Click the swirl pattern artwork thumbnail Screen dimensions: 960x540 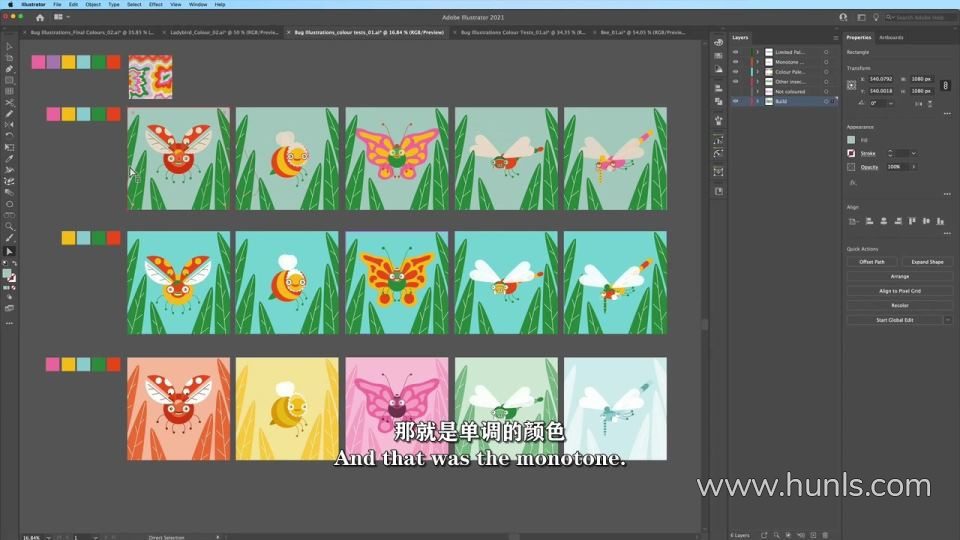[151, 77]
